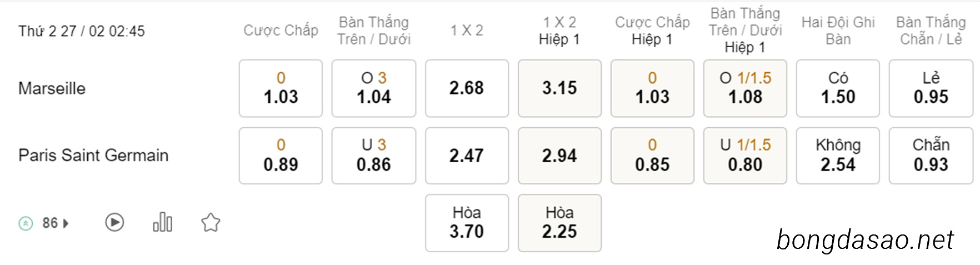Choose both teams to score Có 1.50
This screenshot has width=980, height=265.
click(838, 88)
